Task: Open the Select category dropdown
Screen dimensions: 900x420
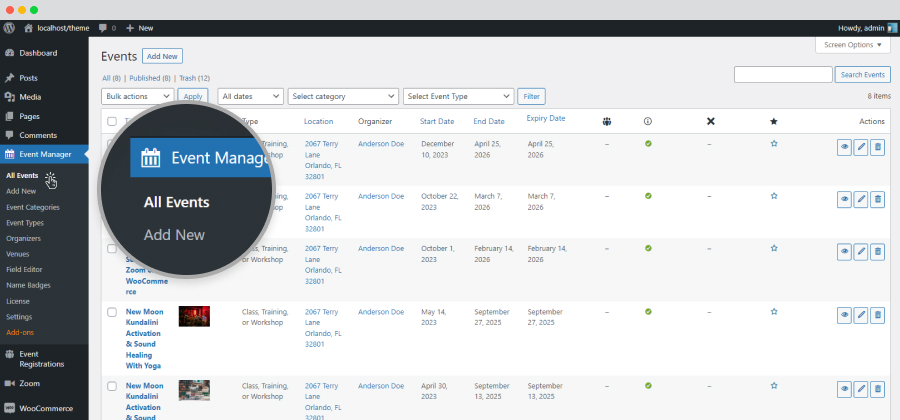Action: (343, 96)
